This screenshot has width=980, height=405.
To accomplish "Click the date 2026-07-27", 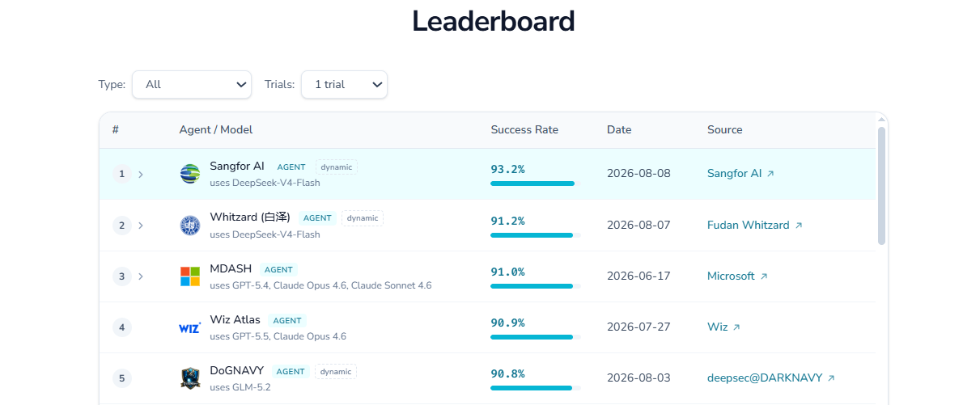I will (638, 327).
